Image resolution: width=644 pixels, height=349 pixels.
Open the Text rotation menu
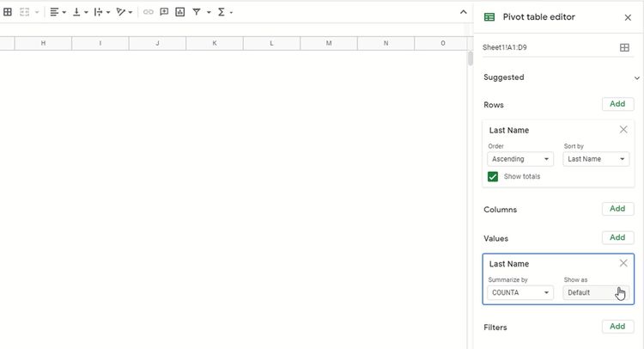[x=124, y=12]
